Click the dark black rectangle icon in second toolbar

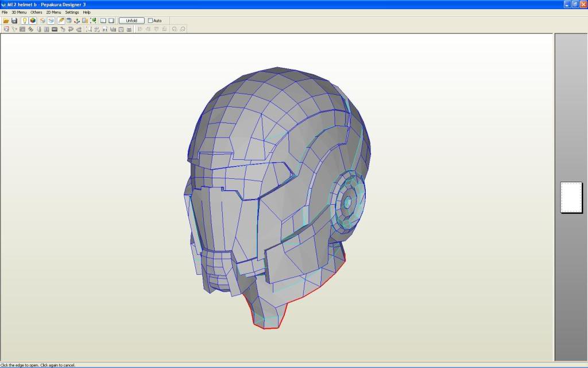tap(55, 29)
